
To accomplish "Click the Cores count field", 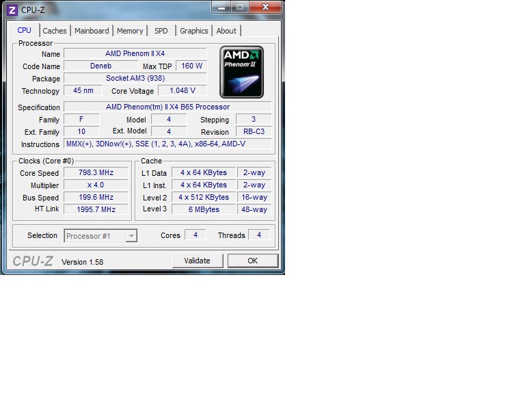I will (196, 235).
